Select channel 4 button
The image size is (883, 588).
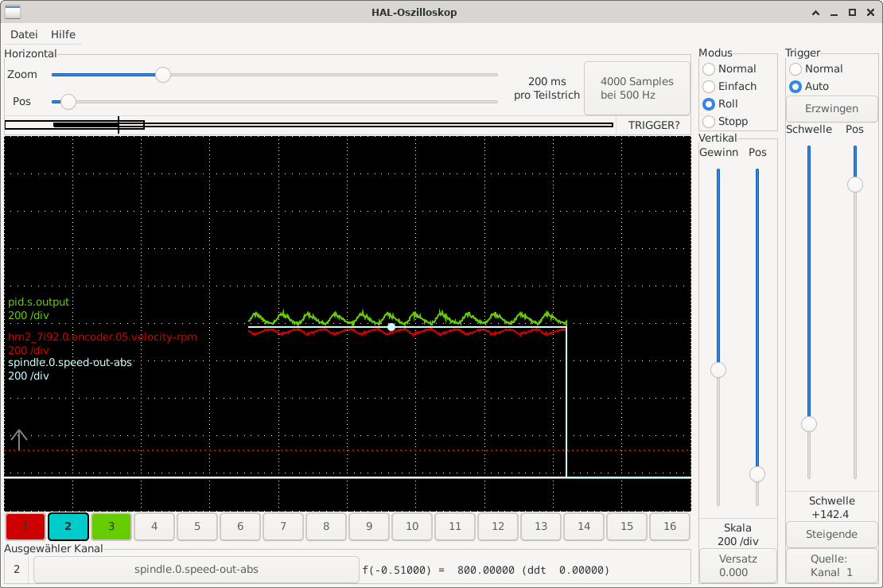(x=154, y=526)
